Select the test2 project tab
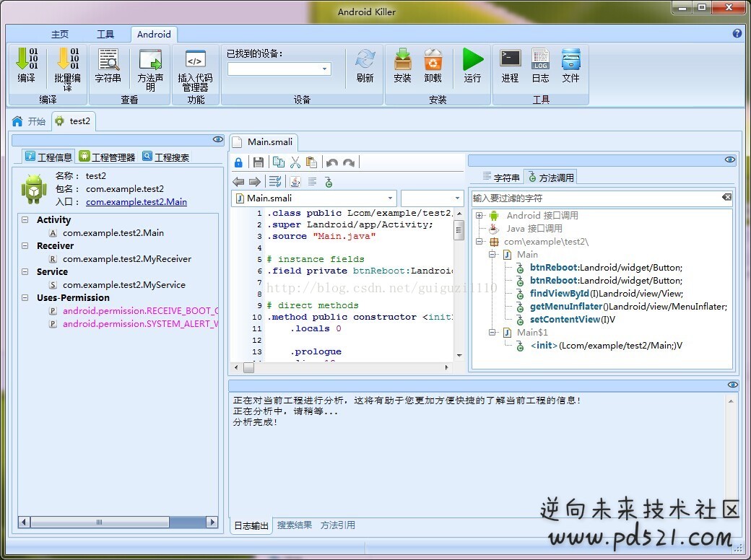 click(73, 121)
